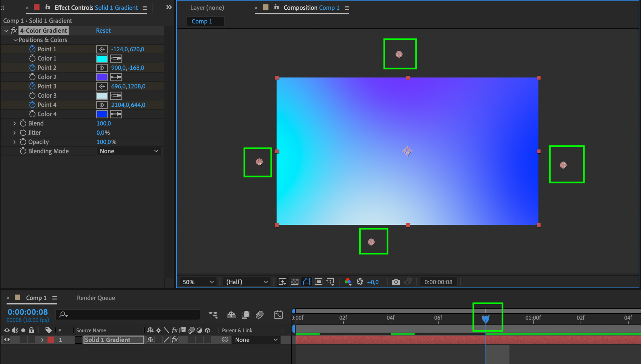
Task: Click the toggle mask and shape path visibility icon
Action: [x=306, y=282]
